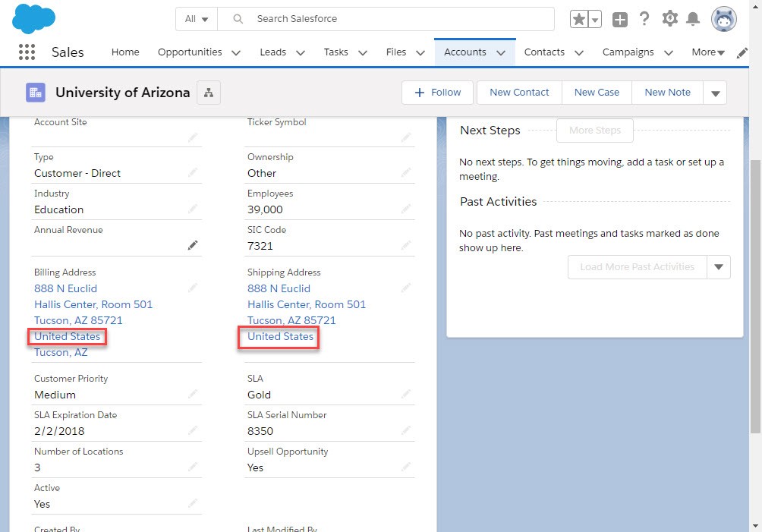
Task: Edit the Ticker Symbol pencil icon
Action: (406, 137)
